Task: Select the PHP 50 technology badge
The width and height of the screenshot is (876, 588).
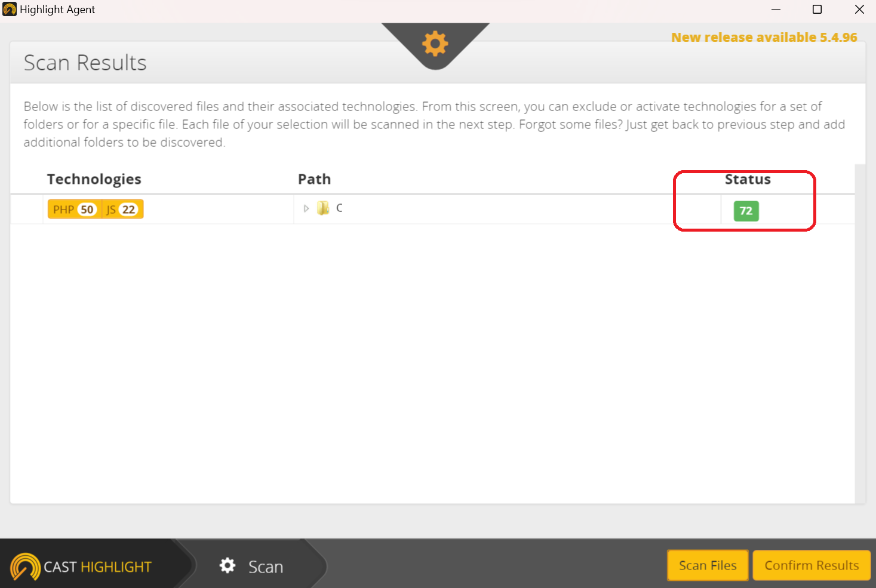Action: [x=74, y=210]
